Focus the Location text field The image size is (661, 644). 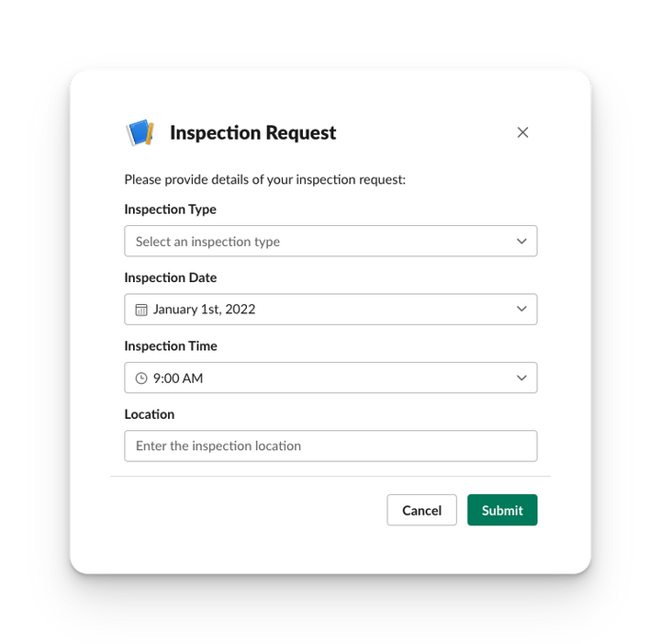[330, 446]
